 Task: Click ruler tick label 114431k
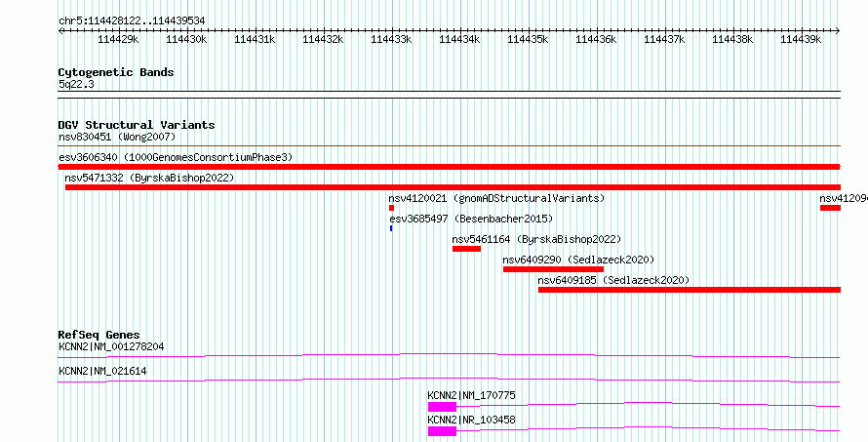pyautogui.click(x=255, y=39)
